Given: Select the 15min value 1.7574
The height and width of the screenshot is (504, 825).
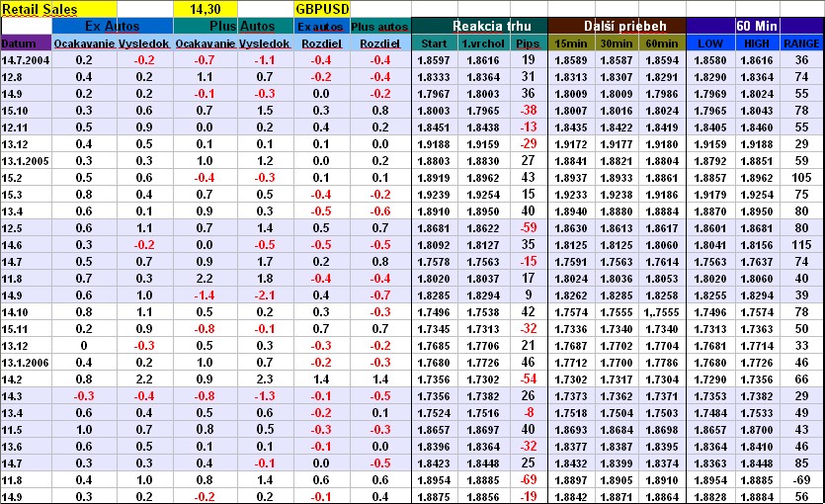Looking at the screenshot, I should (571, 312).
